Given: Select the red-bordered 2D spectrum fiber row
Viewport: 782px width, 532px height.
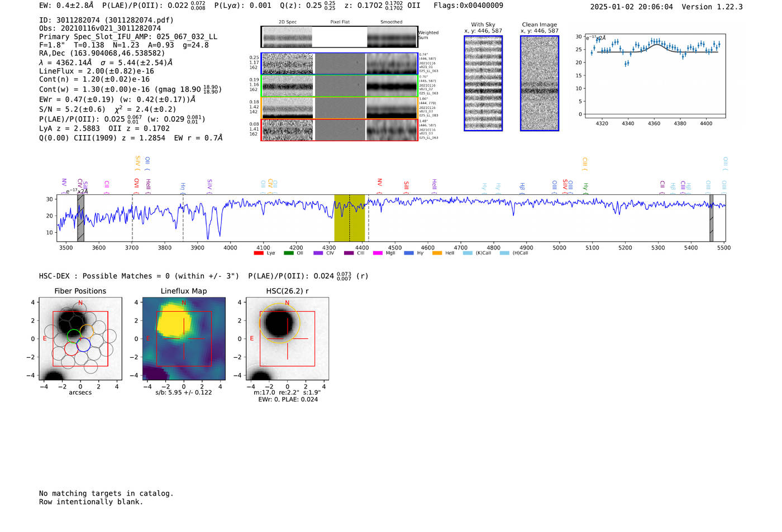Looking at the screenshot, I should [x=339, y=130].
